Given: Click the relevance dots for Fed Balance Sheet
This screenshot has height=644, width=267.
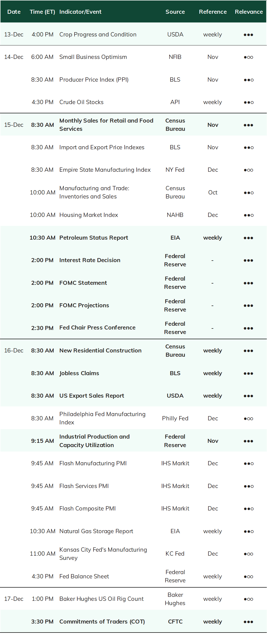Looking at the screenshot, I should pos(248,577).
